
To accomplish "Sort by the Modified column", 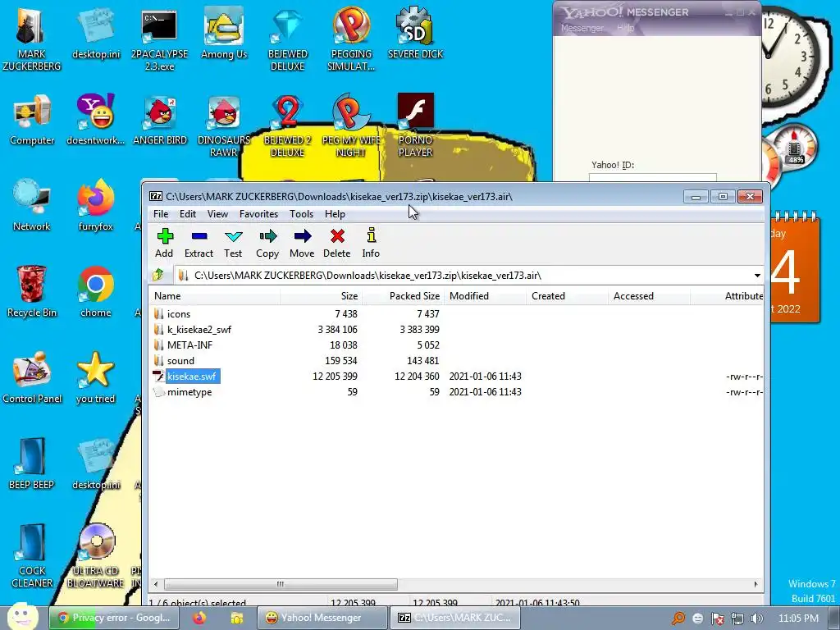I will click(x=486, y=295).
